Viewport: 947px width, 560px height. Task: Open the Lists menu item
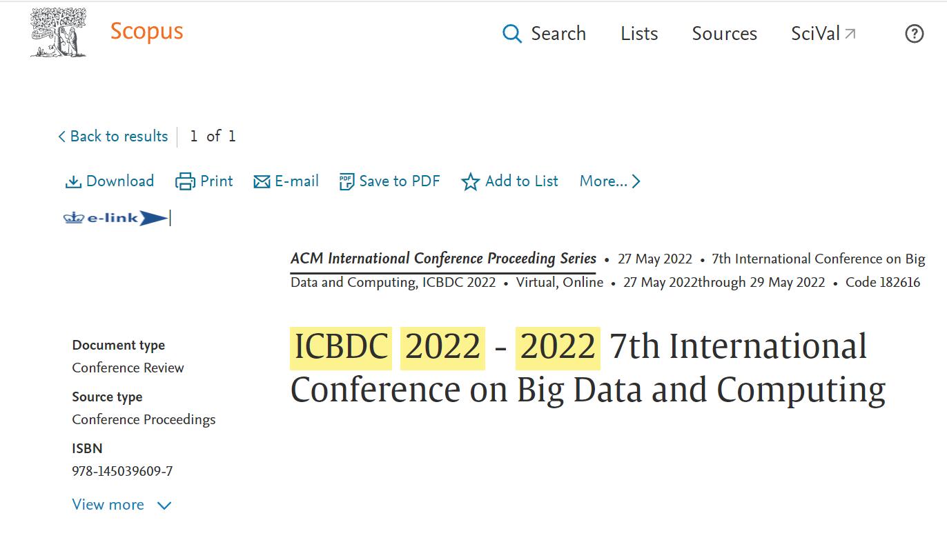(x=639, y=34)
